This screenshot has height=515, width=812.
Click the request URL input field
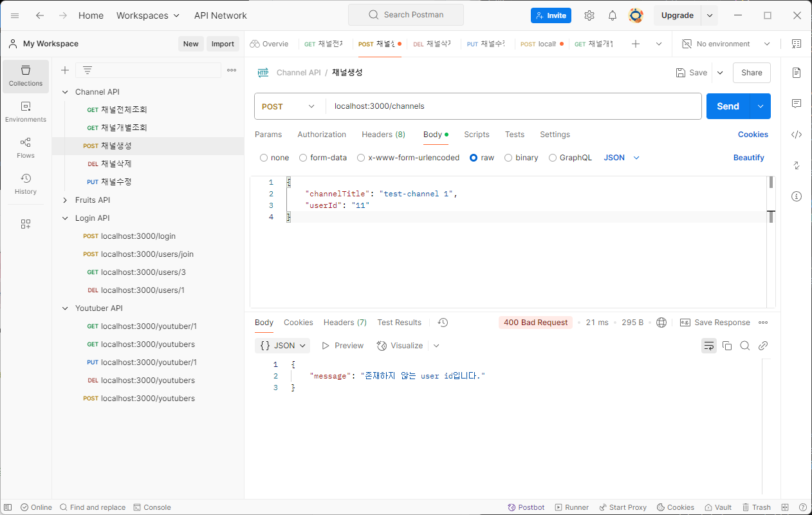click(513, 106)
